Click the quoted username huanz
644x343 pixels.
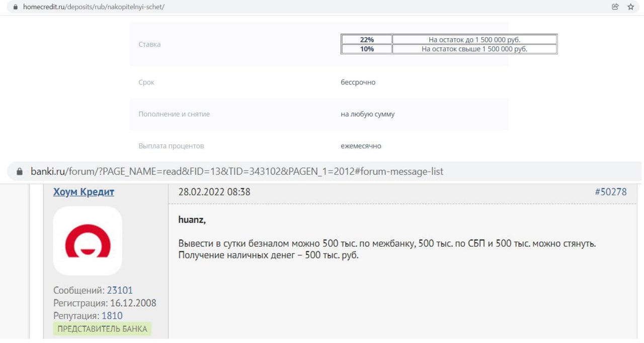click(192, 220)
